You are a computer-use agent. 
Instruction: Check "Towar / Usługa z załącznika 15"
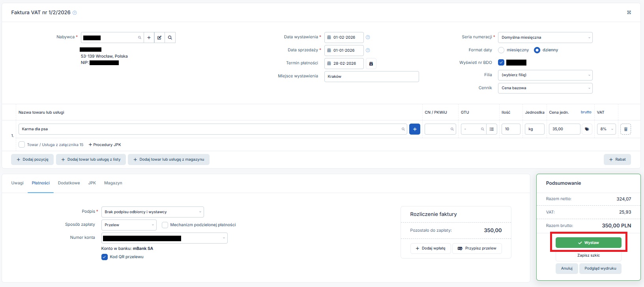(22, 145)
